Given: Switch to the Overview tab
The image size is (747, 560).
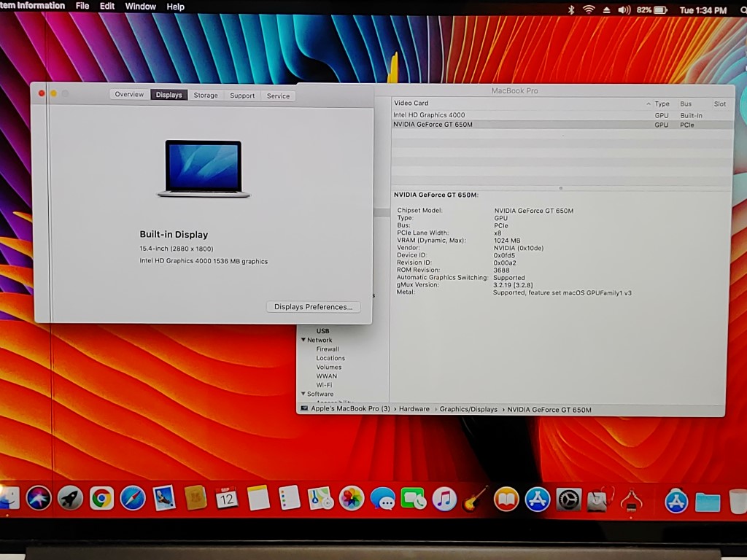Looking at the screenshot, I should [x=129, y=94].
